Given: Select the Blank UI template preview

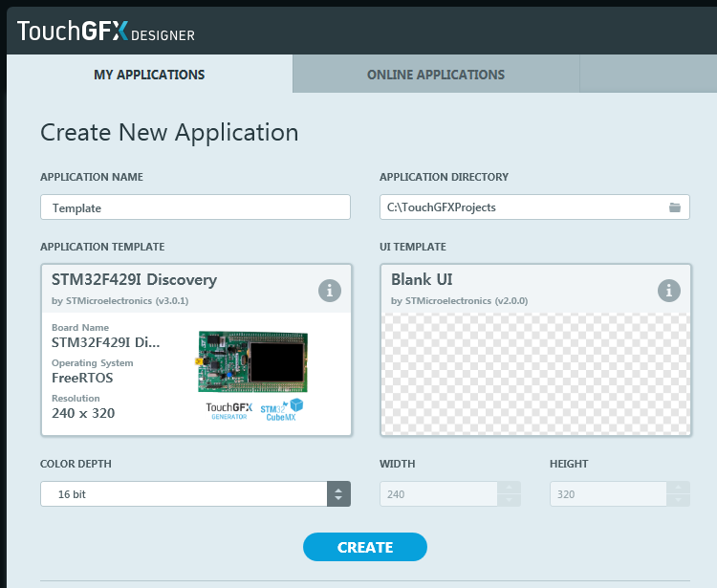Looking at the screenshot, I should (535, 374).
